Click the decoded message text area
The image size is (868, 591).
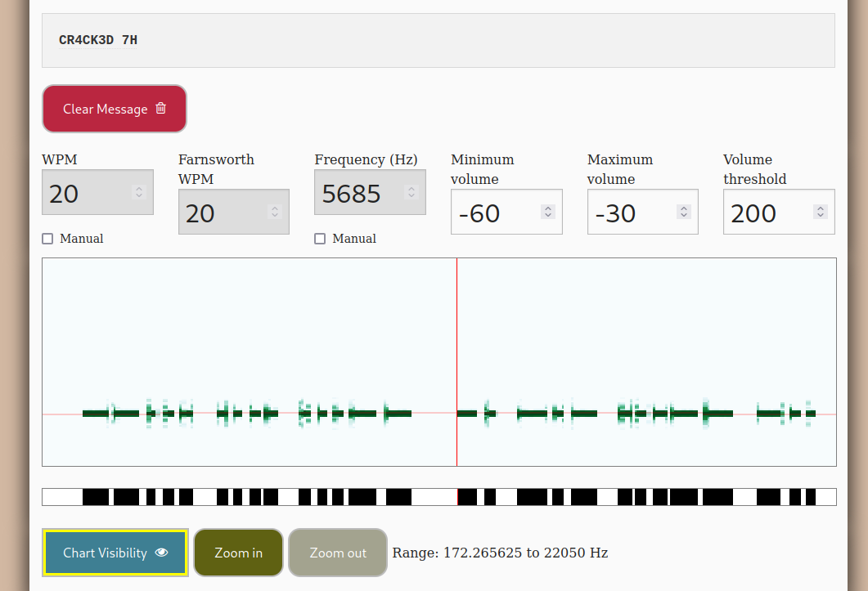click(438, 40)
